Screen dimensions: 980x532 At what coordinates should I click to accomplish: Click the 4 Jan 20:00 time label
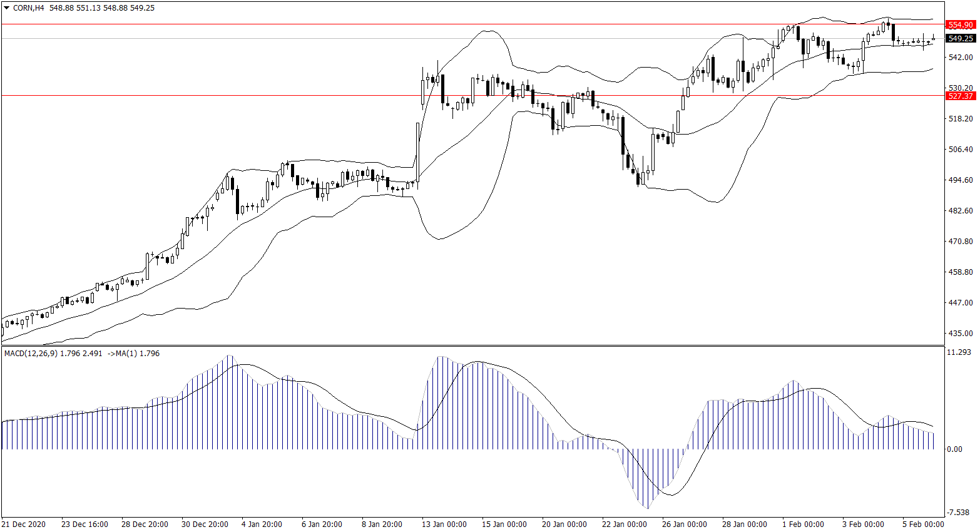point(262,524)
